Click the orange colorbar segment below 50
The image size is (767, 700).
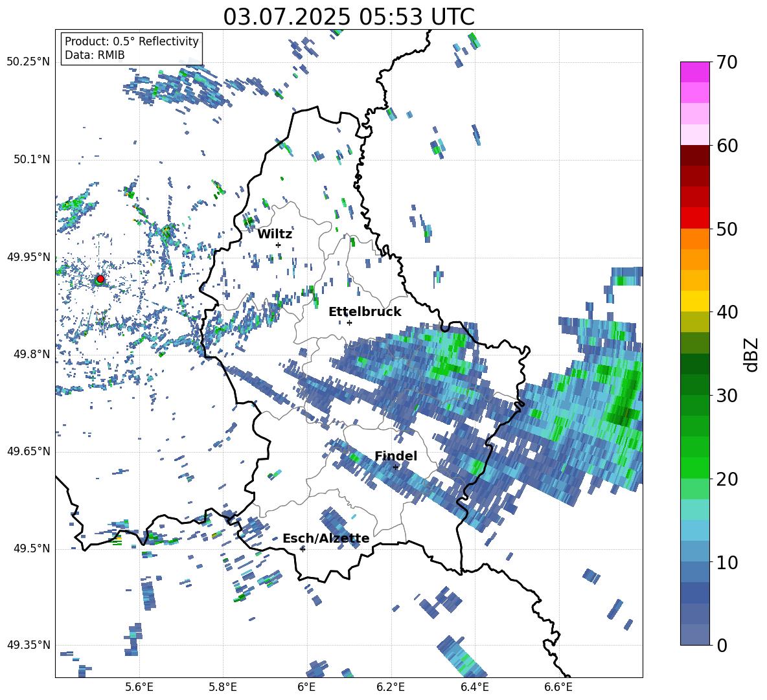[x=695, y=239]
